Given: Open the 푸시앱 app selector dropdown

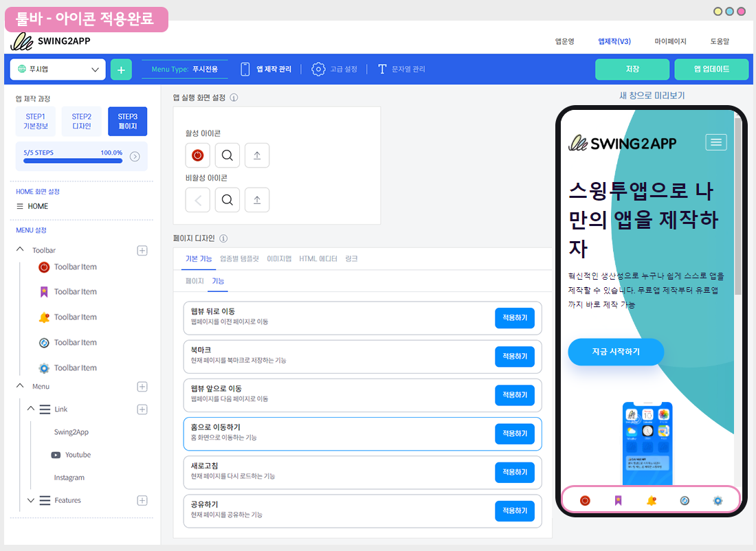Looking at the screenshot, I should (x=58, y=69).
